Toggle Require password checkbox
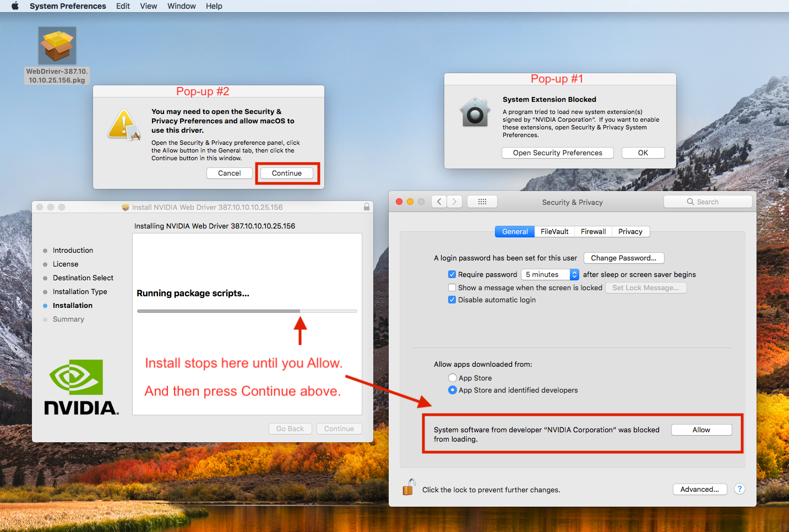This screenshot has width=789, height=532. click(452, 274)
